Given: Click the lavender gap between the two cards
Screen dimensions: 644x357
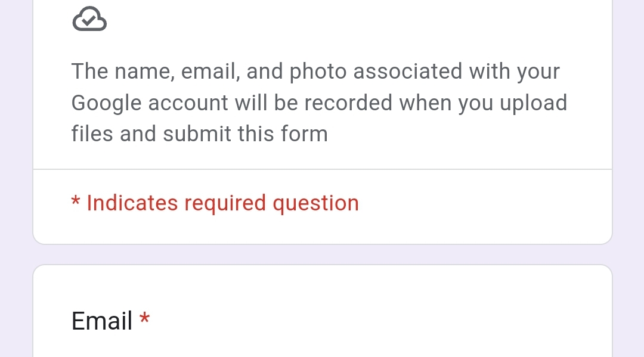Looking at the screenshot, I should [x=322, y=254].
